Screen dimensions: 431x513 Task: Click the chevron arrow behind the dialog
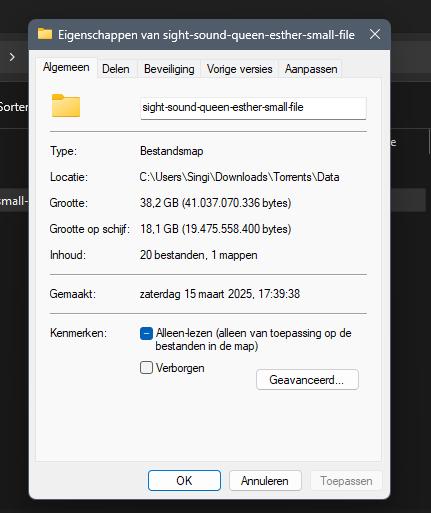(x=12, y=57)
